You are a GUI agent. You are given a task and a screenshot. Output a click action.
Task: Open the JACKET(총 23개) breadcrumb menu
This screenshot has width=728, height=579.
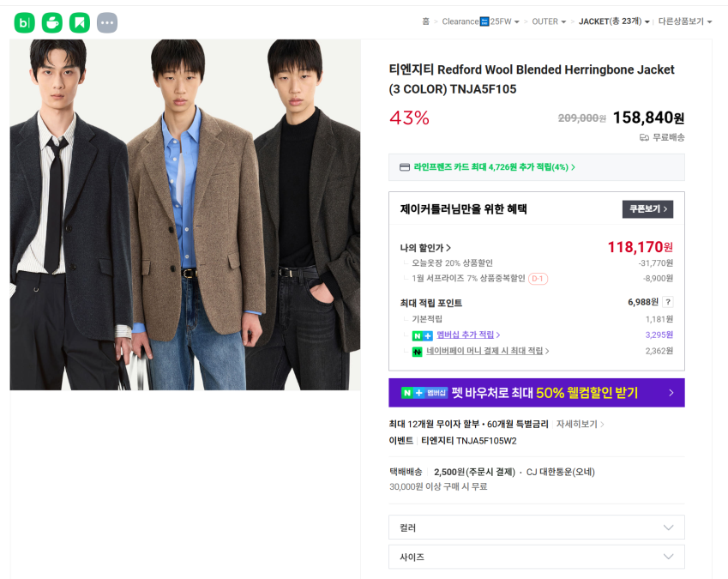tap(614, 21)
